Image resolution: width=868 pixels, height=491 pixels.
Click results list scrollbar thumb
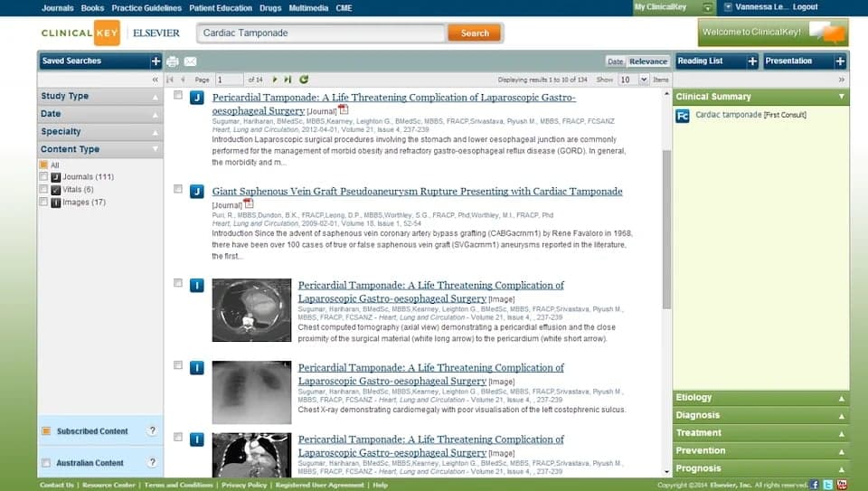pyautogui.click(x=666, y=230)
